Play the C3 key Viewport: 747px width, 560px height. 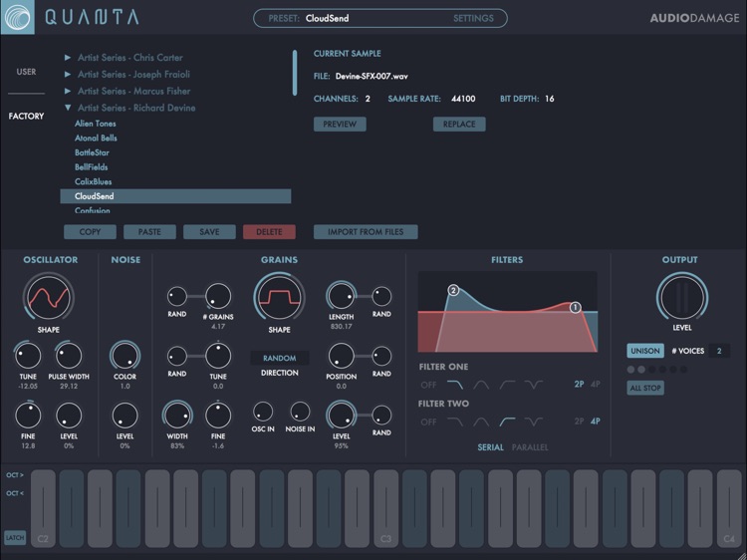(x=385, y=508)
